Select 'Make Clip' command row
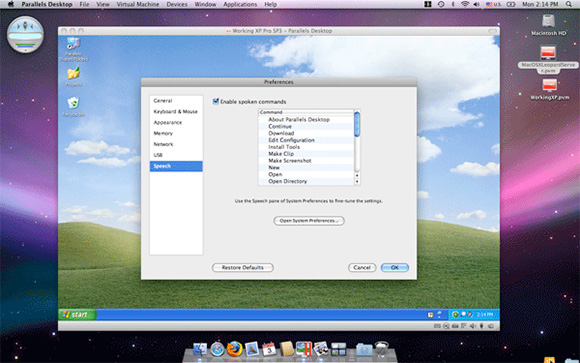The image size is (580, 363). tap(306, 154)
